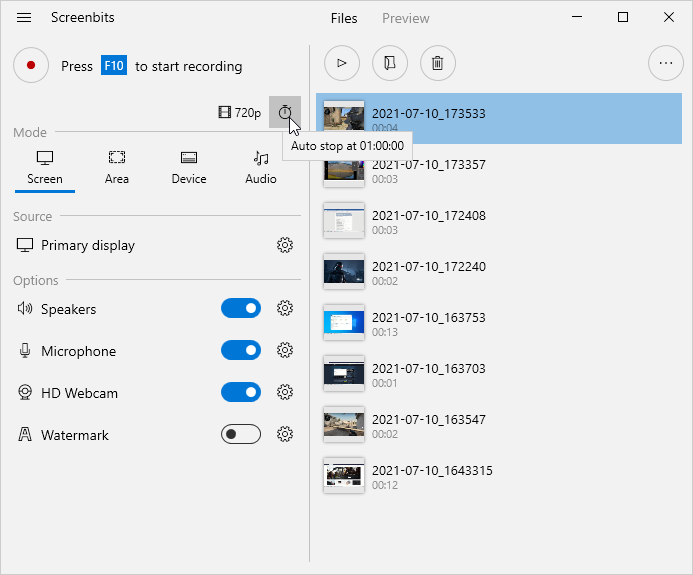Open Microphone settings gear

pyautogui.click(x=285, y=350)
